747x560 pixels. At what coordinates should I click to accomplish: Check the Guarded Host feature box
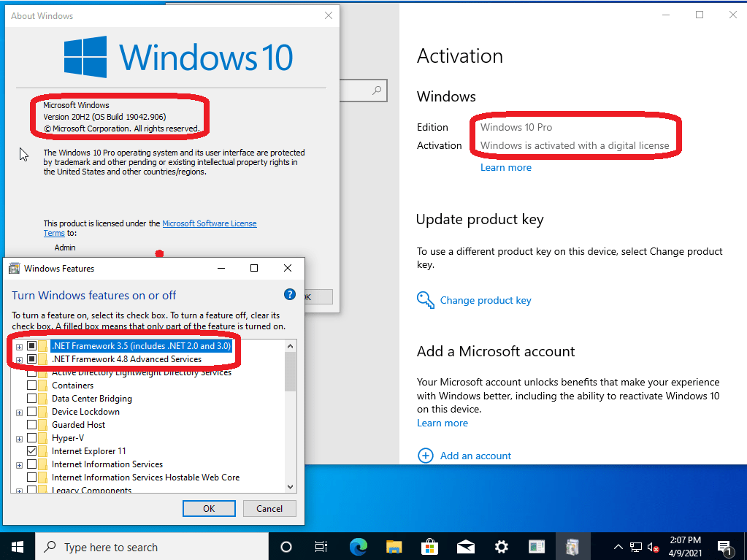pyautogui.click(x=32, y=424)
